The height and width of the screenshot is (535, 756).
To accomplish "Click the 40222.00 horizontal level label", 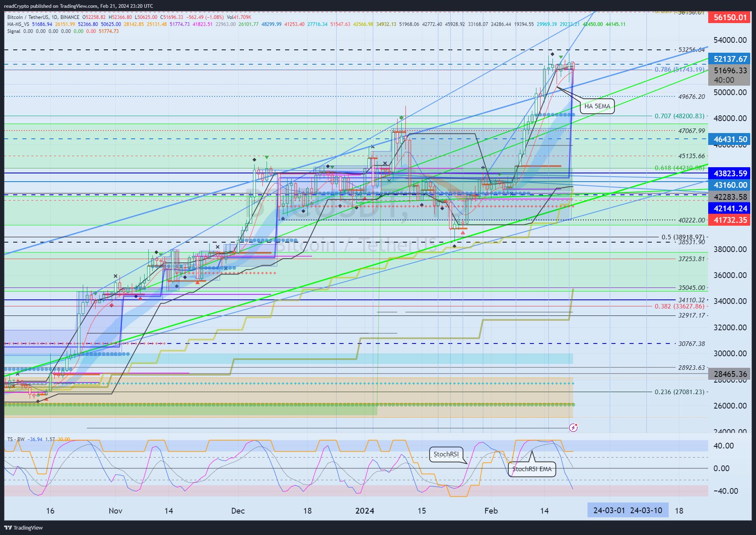I will tap(692, 220).
